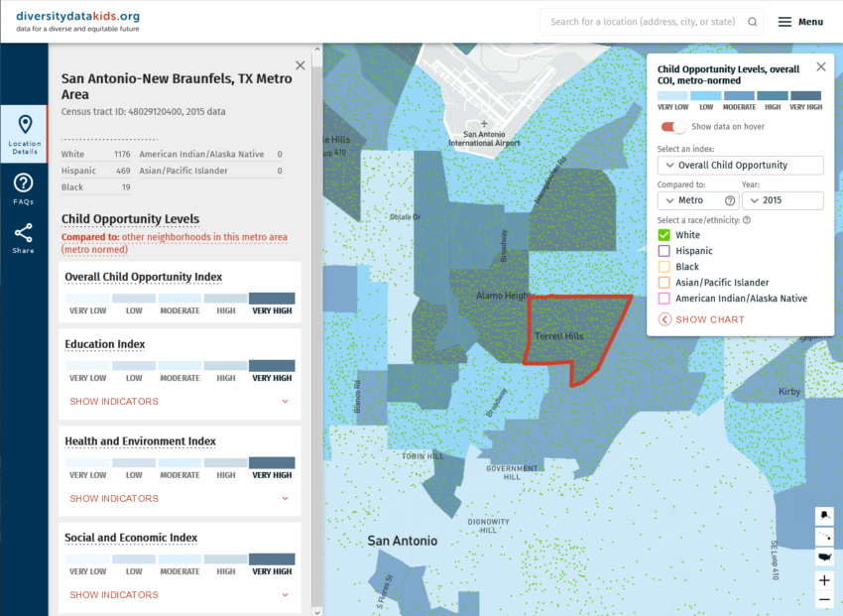Click the state view icon above the metro icon
This screenshot has height=616, width=843.
pos(824,515)
